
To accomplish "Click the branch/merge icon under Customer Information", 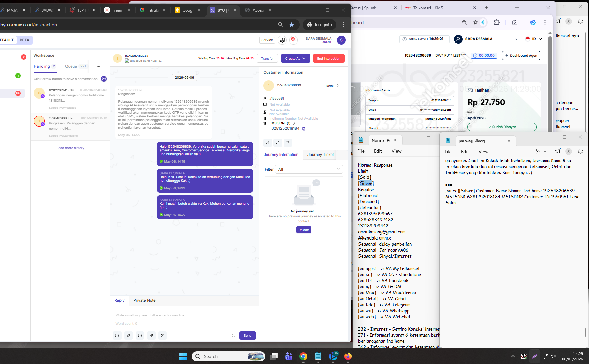I will point(288,143).
